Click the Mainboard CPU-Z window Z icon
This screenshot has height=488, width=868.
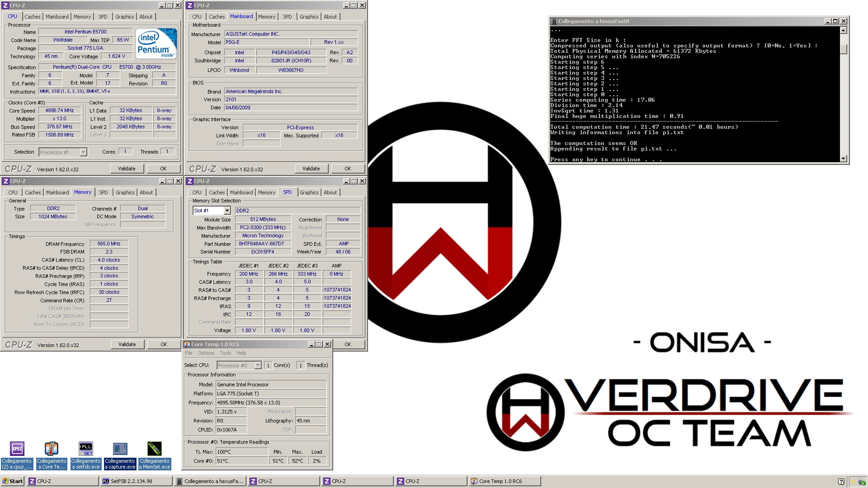point(190,5)
